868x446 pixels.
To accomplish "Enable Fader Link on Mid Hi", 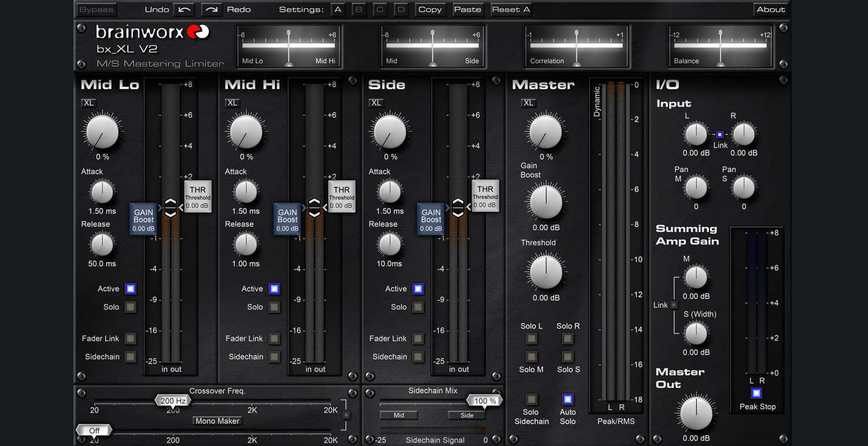I will (274, 338).
